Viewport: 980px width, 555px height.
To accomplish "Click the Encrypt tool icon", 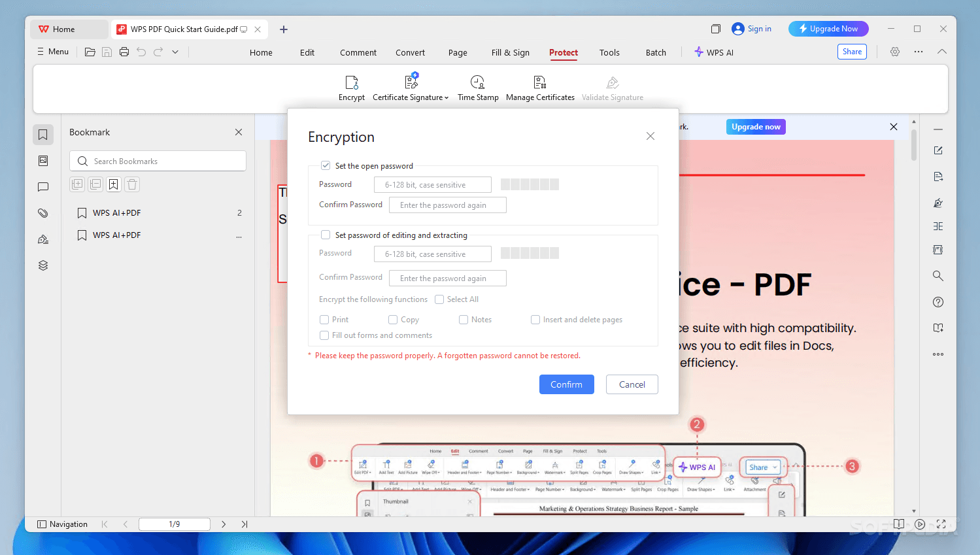I will tap(351, 82).
